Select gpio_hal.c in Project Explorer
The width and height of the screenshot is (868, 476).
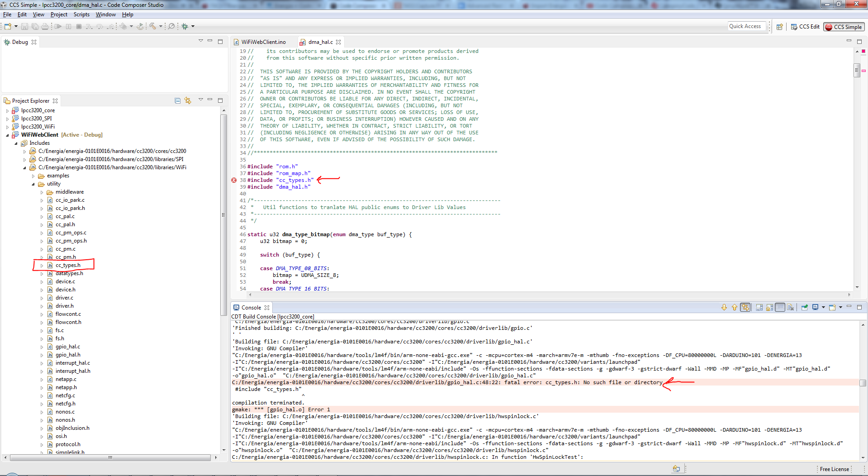point(67,347)
